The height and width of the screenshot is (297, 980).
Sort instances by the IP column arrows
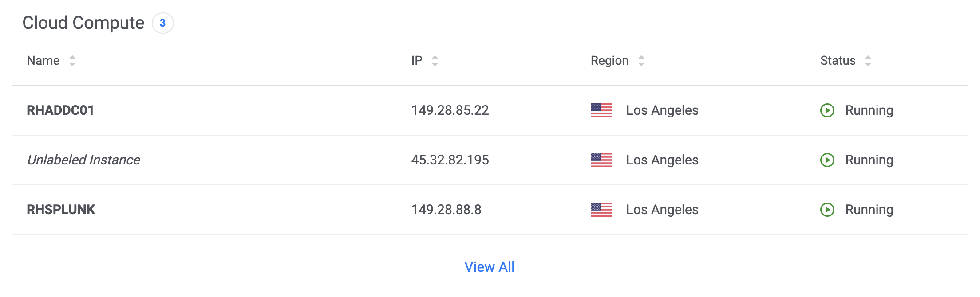tap(435, 61)
